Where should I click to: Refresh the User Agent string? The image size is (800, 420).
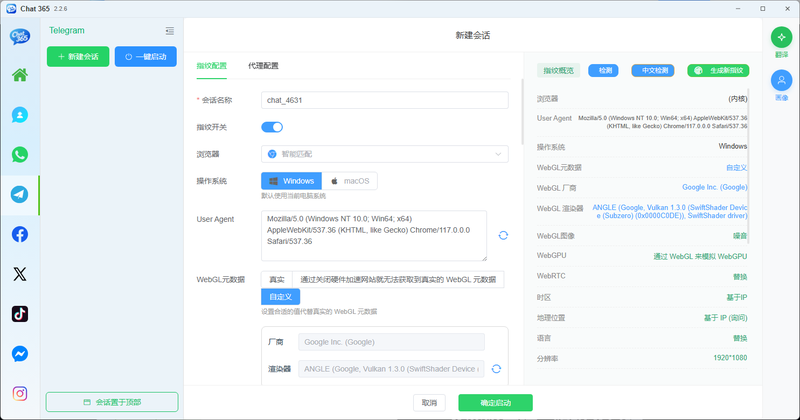coord(503,235)
